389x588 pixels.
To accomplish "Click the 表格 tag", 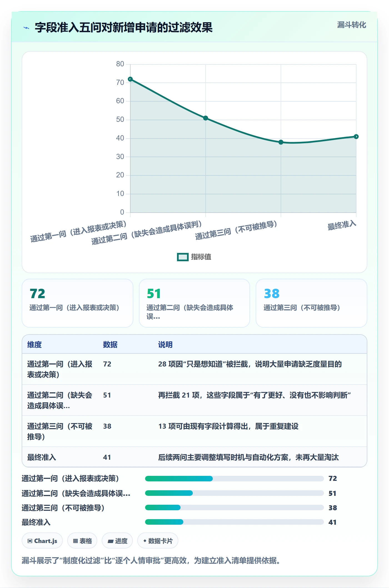I will (x=82, y=541).
